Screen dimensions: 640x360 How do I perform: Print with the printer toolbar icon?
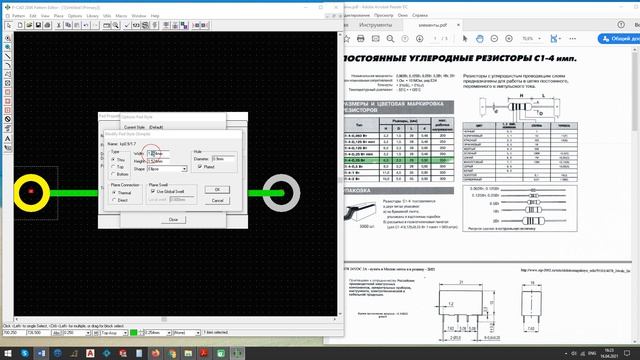[47, 25]
